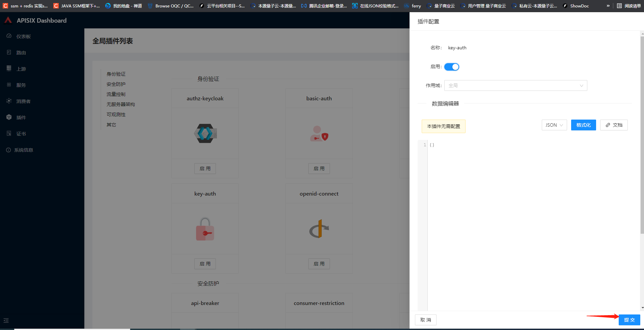Enable the basic-auth plugin

click(x=319, y=169)
